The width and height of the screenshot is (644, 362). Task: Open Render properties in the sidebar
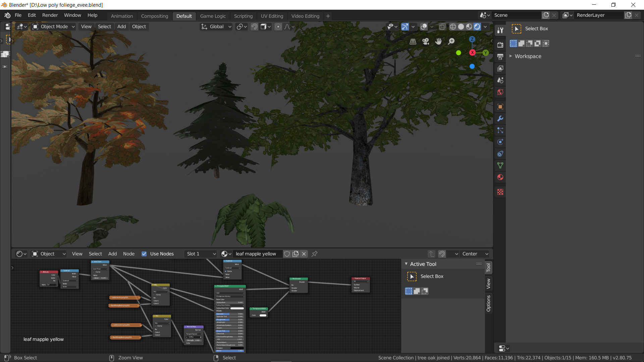click(500, 45)
